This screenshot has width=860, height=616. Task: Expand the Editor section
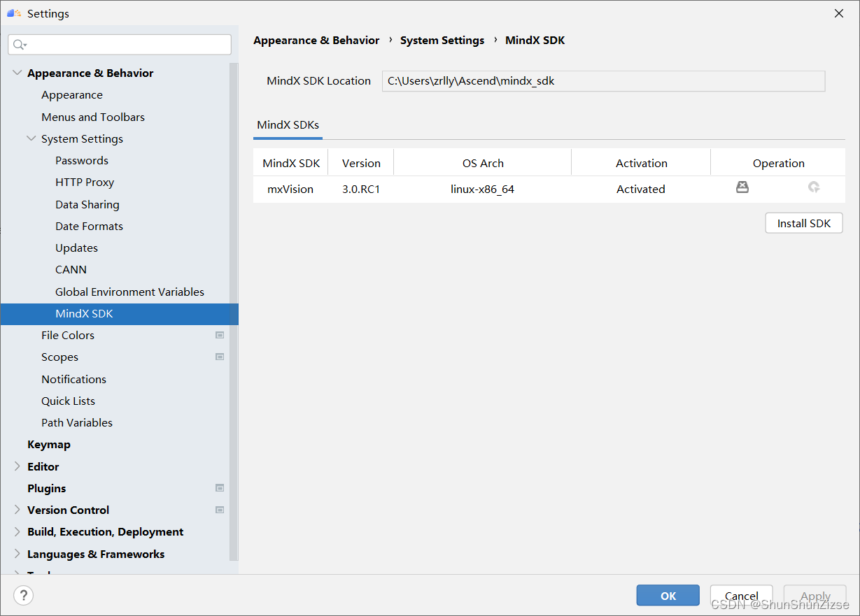(x=17, y=466)
